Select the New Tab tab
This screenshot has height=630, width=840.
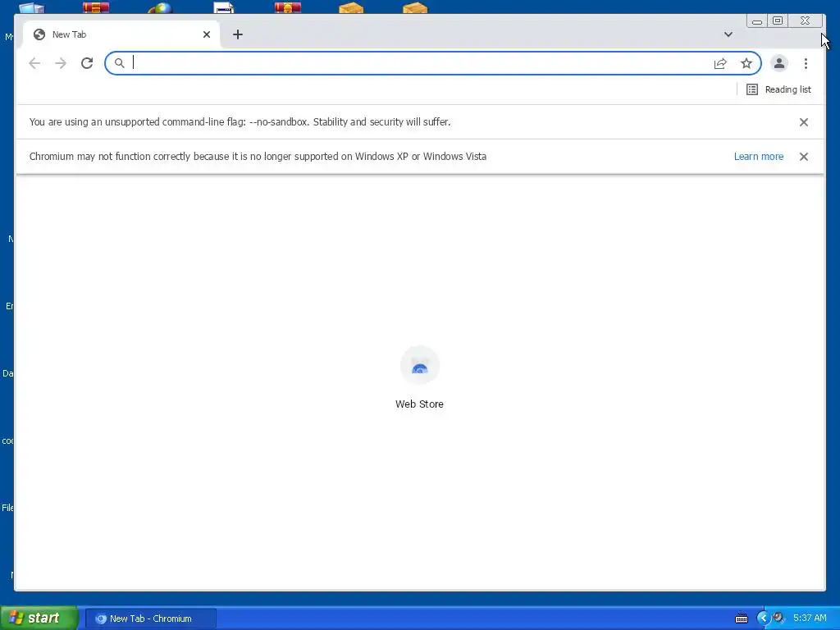(121, 34)
